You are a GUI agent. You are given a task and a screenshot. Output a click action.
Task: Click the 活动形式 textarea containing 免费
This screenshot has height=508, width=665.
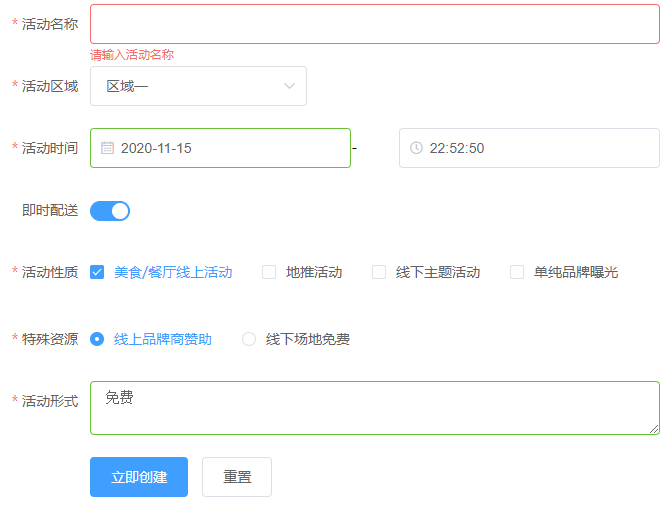click(374, 408)
